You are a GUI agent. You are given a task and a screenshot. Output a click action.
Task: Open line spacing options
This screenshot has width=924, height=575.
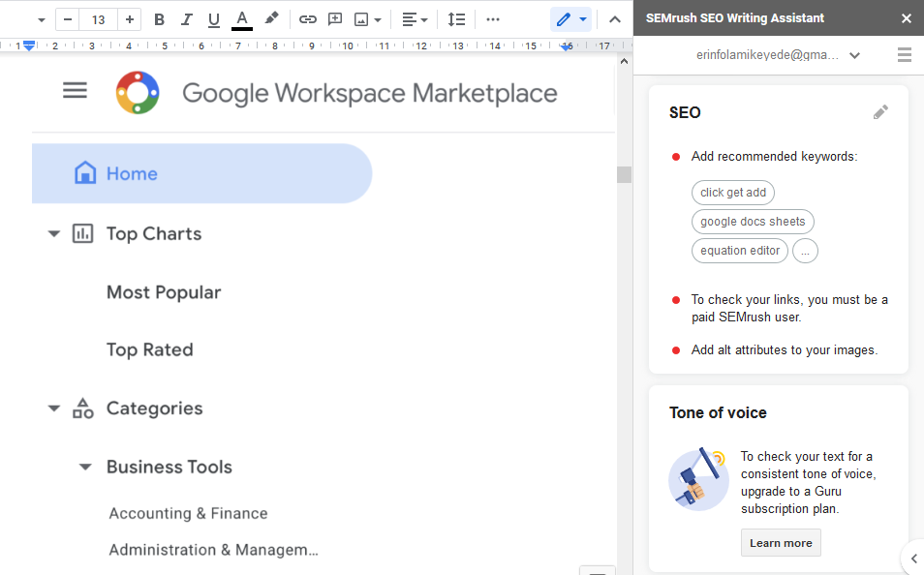tap(456, 19)
